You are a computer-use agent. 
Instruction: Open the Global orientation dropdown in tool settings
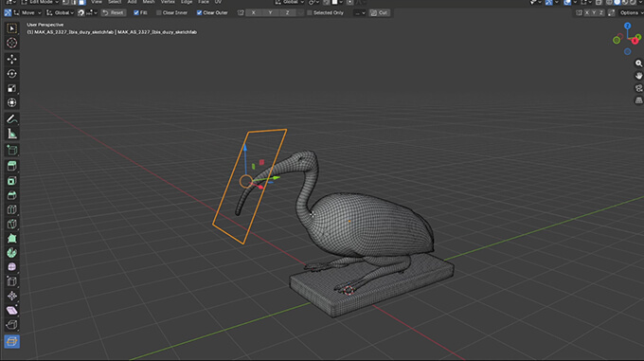(x=60, y=12)
